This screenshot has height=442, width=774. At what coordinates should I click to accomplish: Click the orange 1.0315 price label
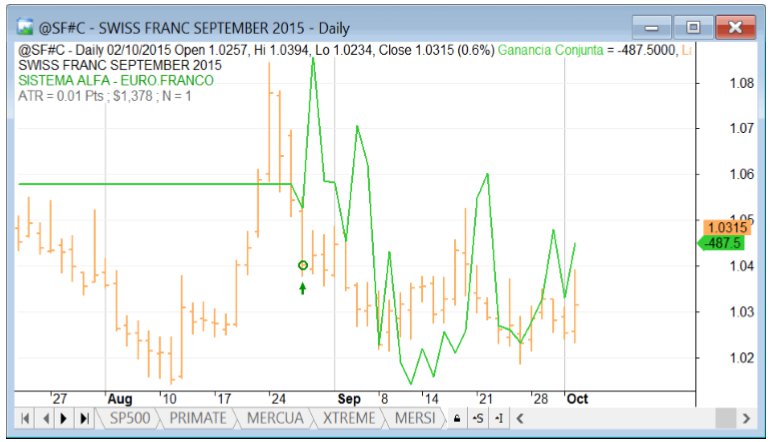pos(727,227)
